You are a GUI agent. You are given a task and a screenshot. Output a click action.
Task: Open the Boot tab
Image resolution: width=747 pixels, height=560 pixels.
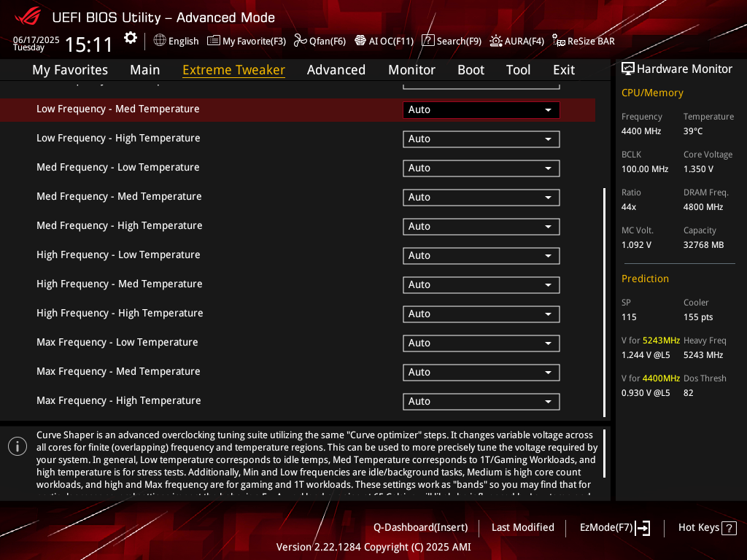[x=471, y=70]
